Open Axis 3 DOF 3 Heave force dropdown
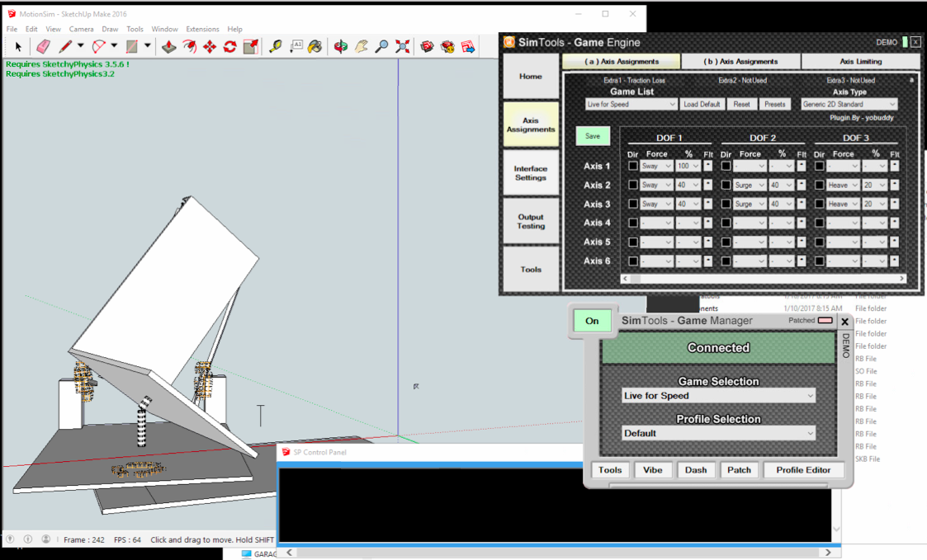 pos(843,204)
